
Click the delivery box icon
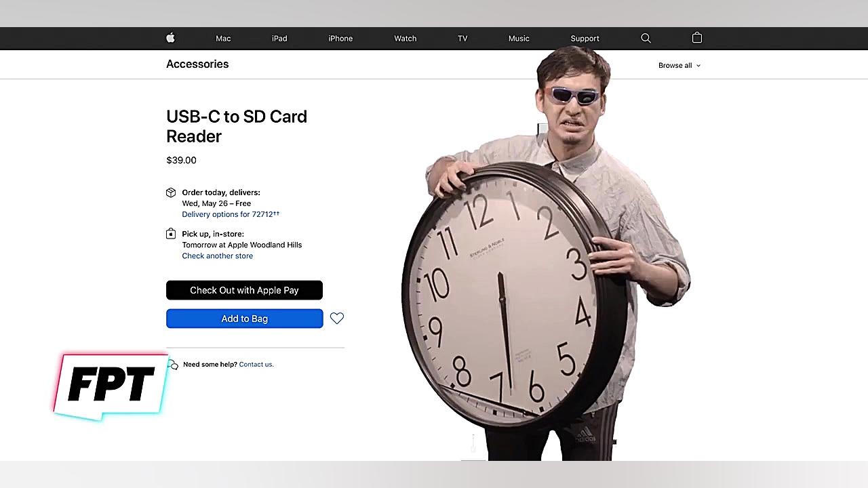tap(171, 192)
